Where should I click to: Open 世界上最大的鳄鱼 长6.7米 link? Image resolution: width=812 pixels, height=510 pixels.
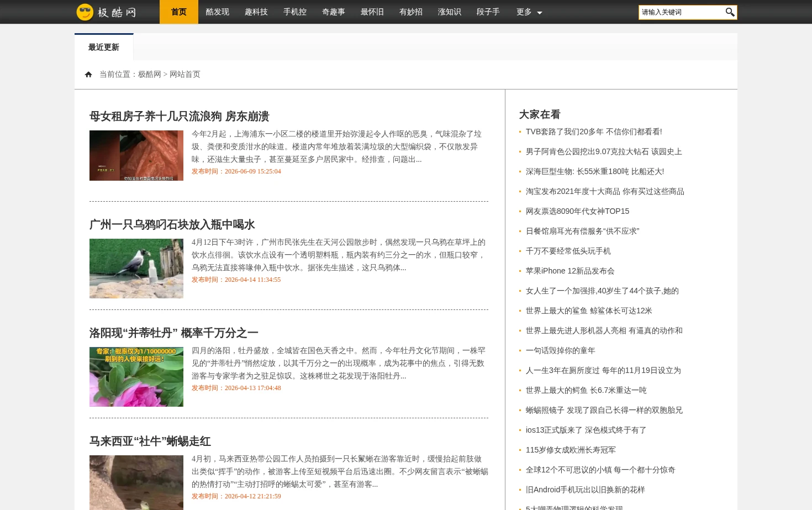point(586,390)
